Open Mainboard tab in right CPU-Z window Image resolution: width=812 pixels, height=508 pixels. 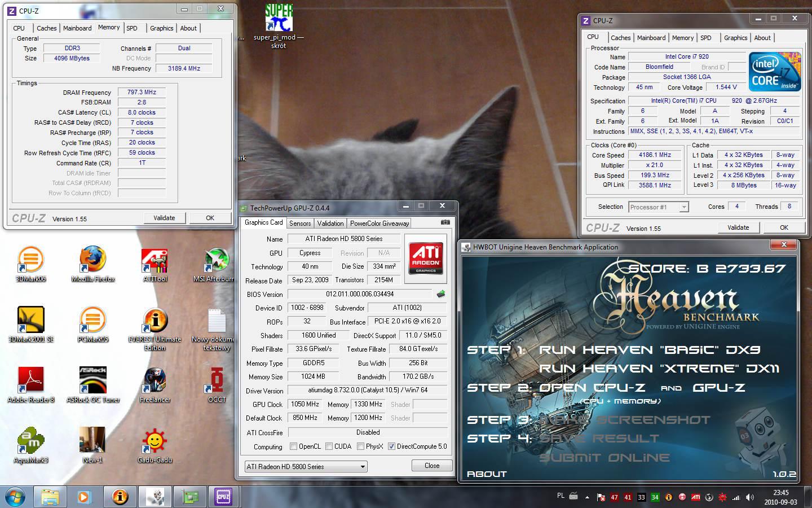point(651,38)
